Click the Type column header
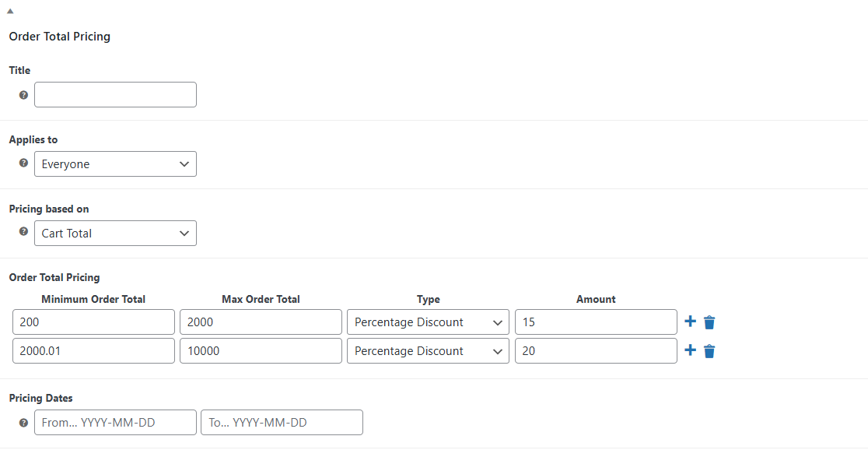Viewport: 868px width, 450px height. pos(428,299)
